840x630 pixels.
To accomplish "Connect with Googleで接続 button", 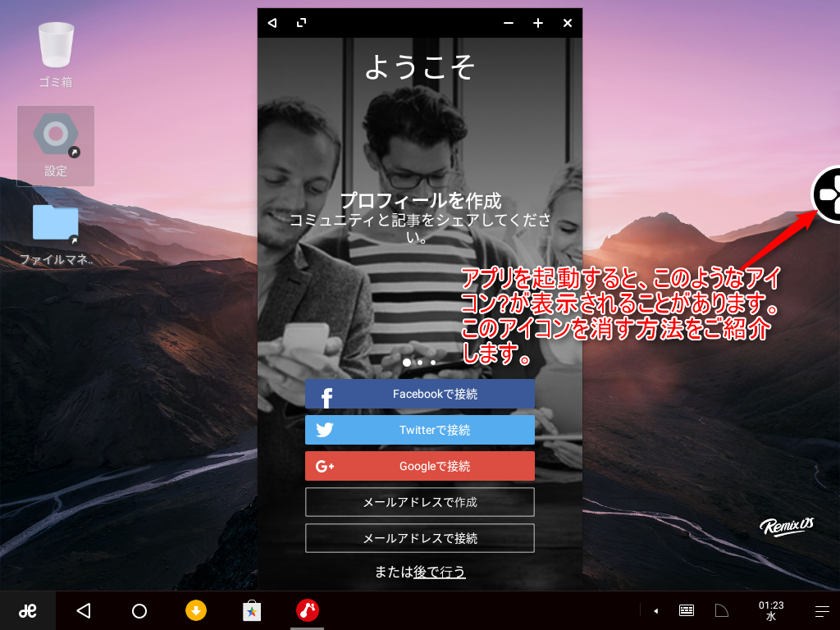I will pyautogui.click(x=420, y=466).
